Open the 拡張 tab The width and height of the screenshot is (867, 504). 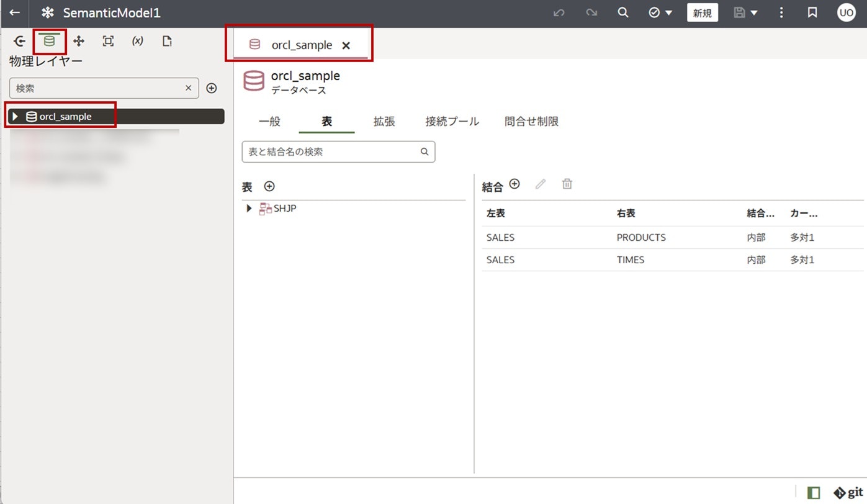384,122
